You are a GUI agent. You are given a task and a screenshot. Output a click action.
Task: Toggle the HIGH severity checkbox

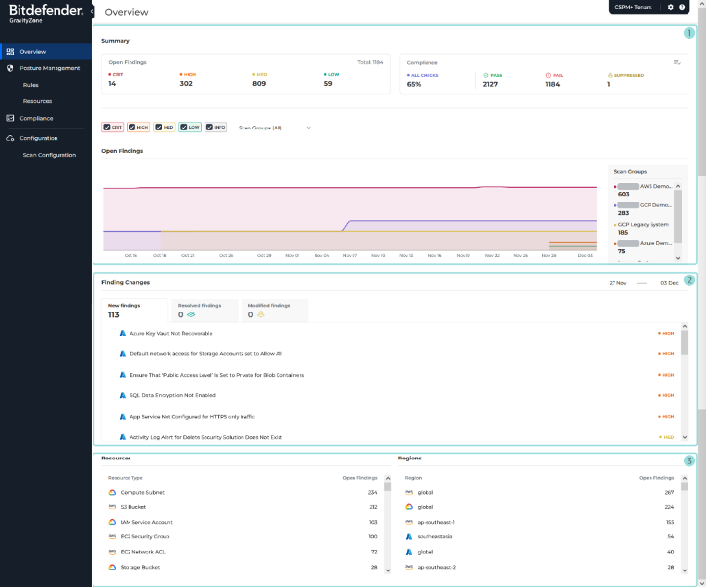132,127
